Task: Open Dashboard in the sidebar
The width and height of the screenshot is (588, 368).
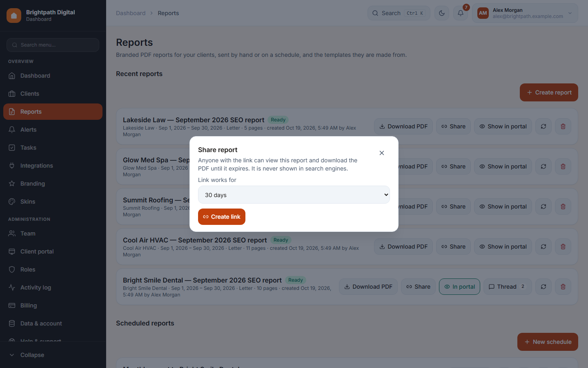Action: [x=53, y=76]
